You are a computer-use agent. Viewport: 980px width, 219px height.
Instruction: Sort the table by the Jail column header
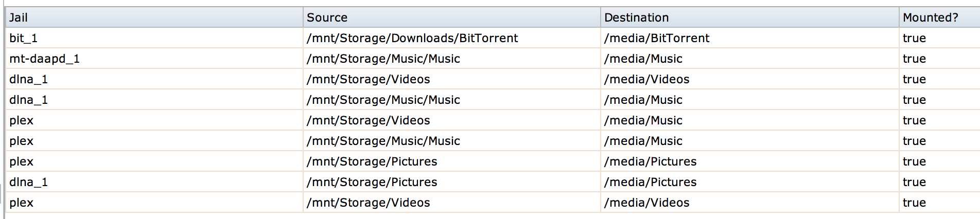pyautogui.click(x=19, y=17)
